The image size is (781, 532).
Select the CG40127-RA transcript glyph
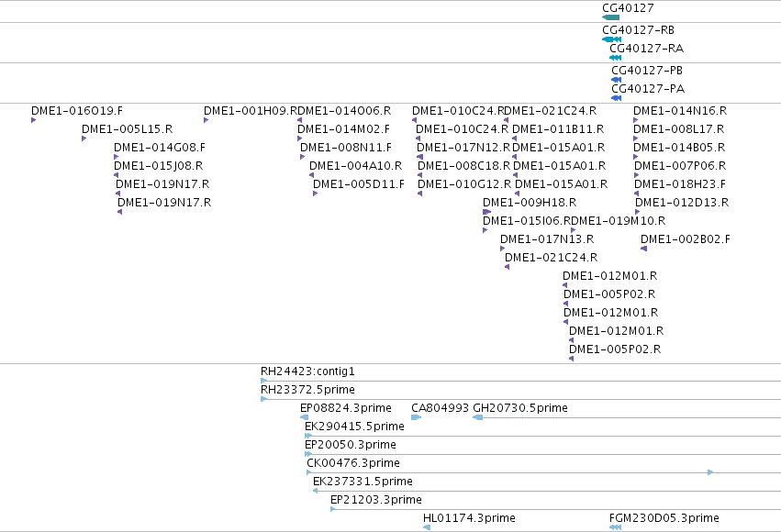point(615,58)
